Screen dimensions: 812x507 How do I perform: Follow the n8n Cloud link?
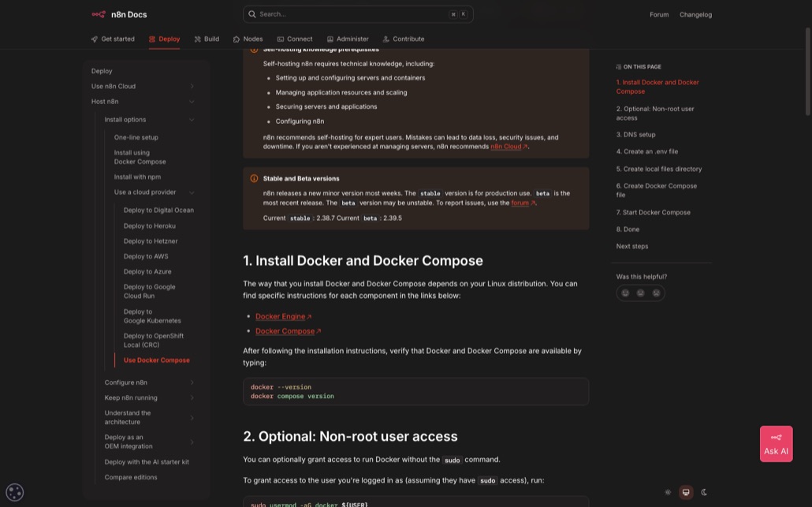coord(508,147)
